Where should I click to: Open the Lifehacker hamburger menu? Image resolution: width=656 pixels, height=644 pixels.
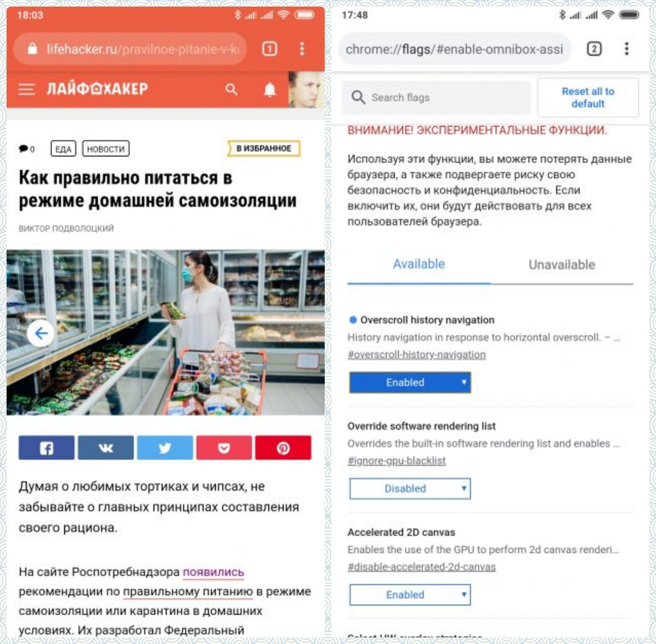click(x=26, y=89)
